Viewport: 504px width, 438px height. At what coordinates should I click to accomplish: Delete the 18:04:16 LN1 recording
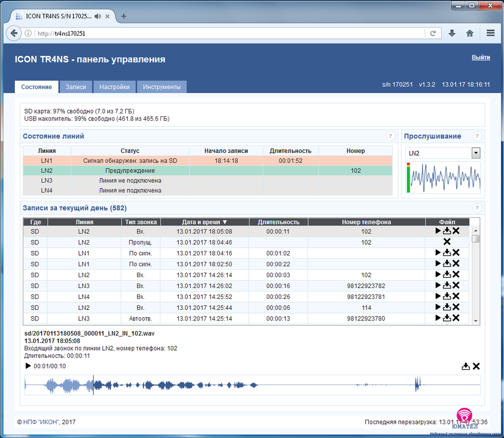pos(456,253)
